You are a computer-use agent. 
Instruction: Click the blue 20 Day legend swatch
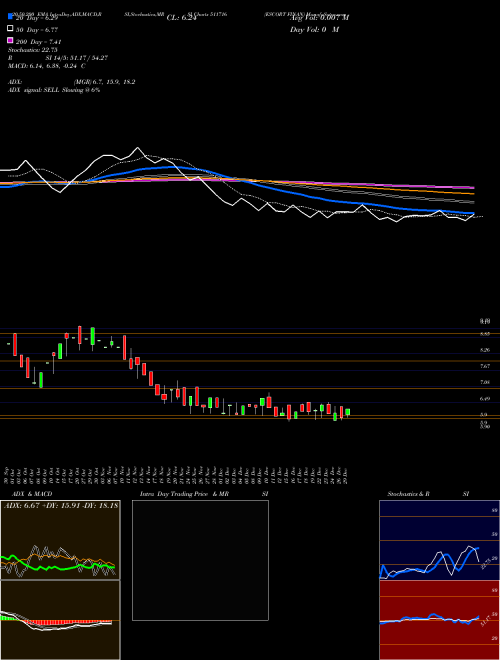[10, 16]
